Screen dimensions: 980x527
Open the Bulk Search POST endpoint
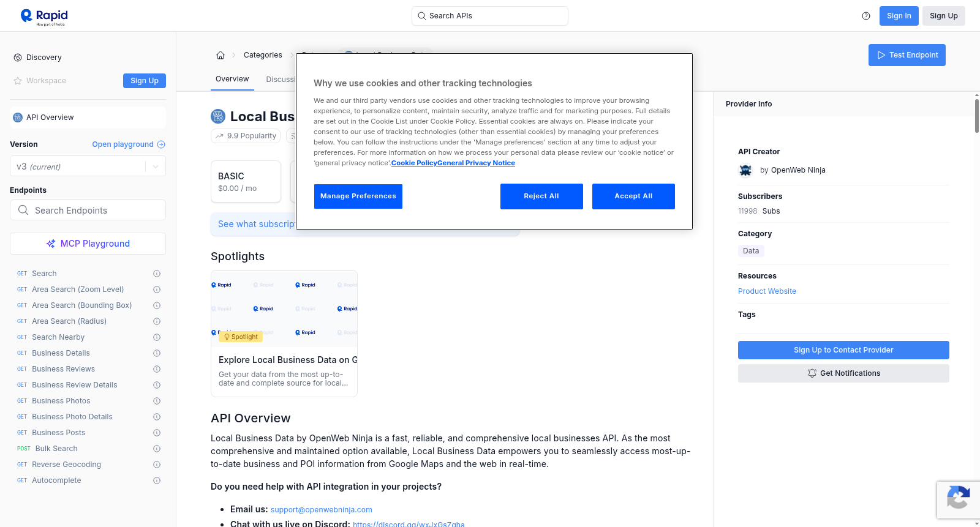point(56,449)
